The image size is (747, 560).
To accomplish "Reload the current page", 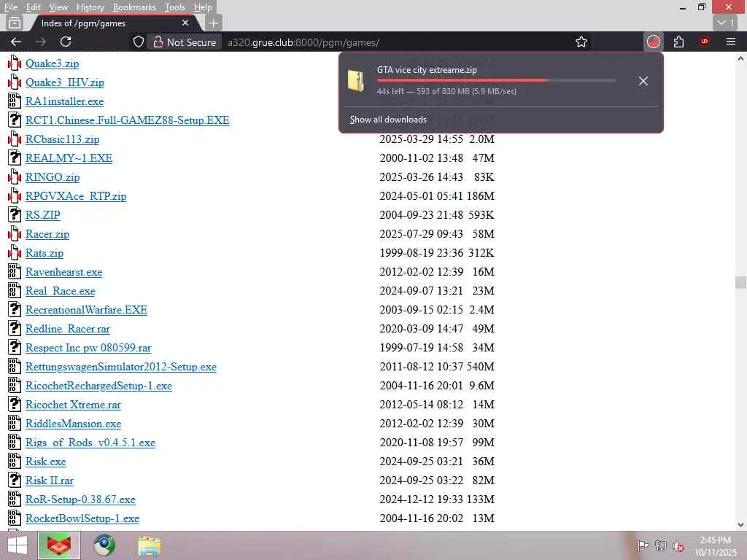I will (66, 42).
